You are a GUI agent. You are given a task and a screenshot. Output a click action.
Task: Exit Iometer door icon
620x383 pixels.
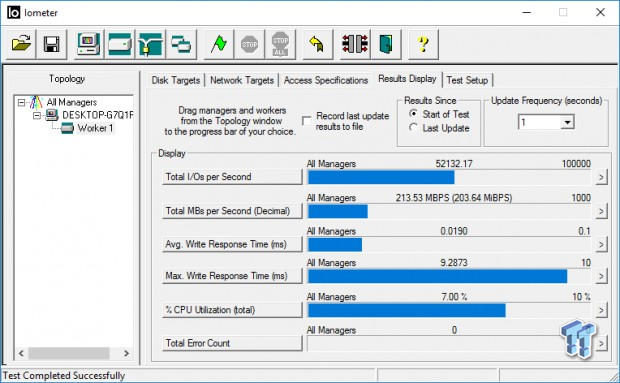(386, 44)
